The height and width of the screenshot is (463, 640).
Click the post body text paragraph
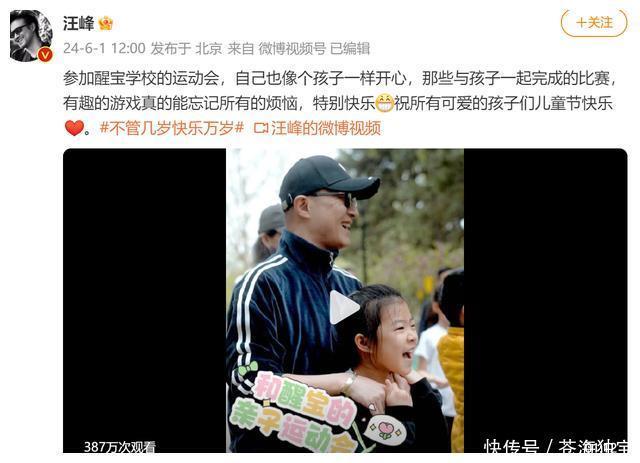point(340,103)
